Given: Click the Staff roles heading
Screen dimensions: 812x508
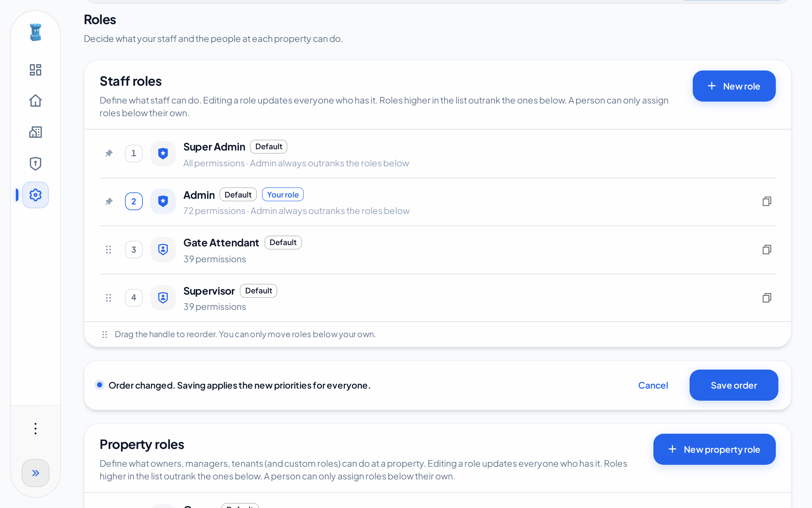Looking at the screenshot, I should [131, 81].
